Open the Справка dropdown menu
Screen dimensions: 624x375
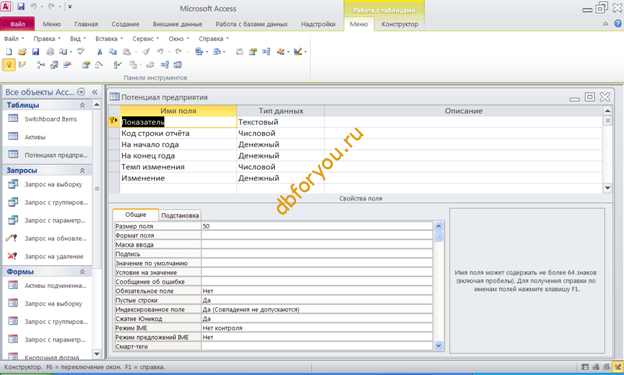coord(214,39)
